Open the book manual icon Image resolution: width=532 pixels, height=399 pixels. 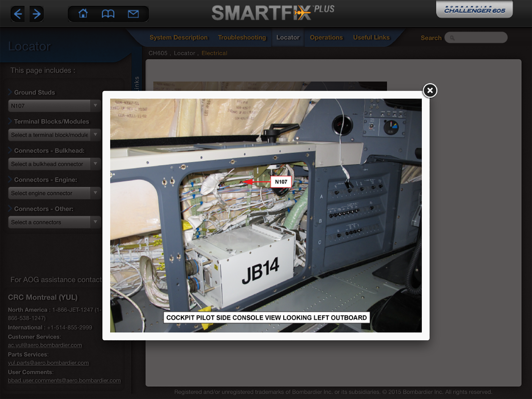click(x=108, y=14)
